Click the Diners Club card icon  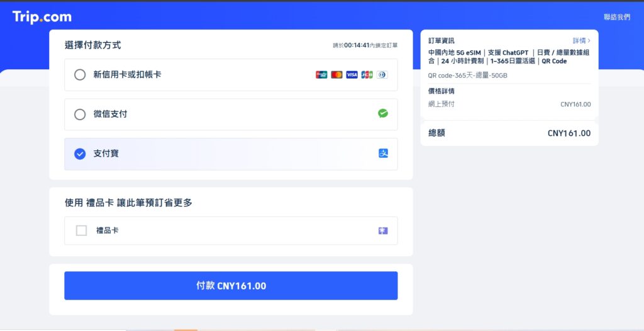pos(382,75)
